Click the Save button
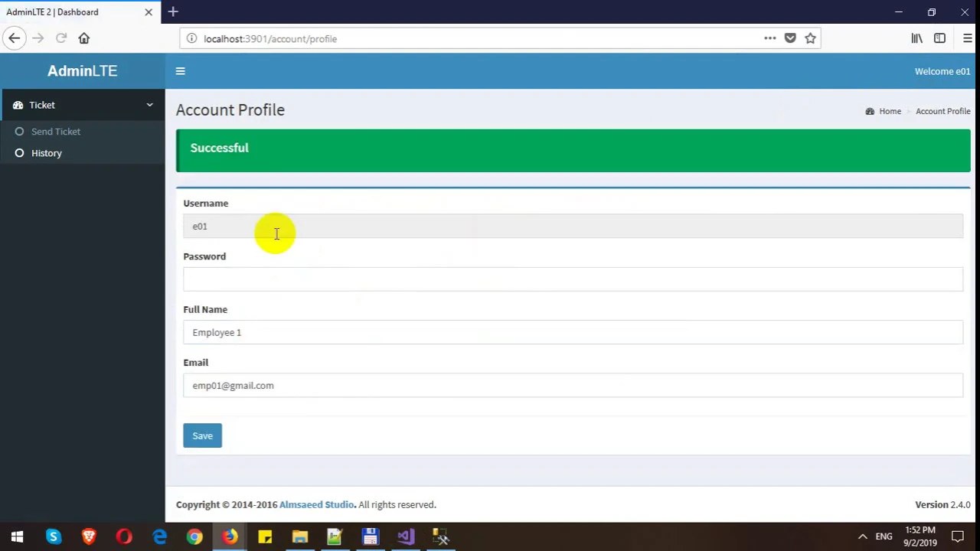The width and height of the screenshot is (980, 551). 202,435
